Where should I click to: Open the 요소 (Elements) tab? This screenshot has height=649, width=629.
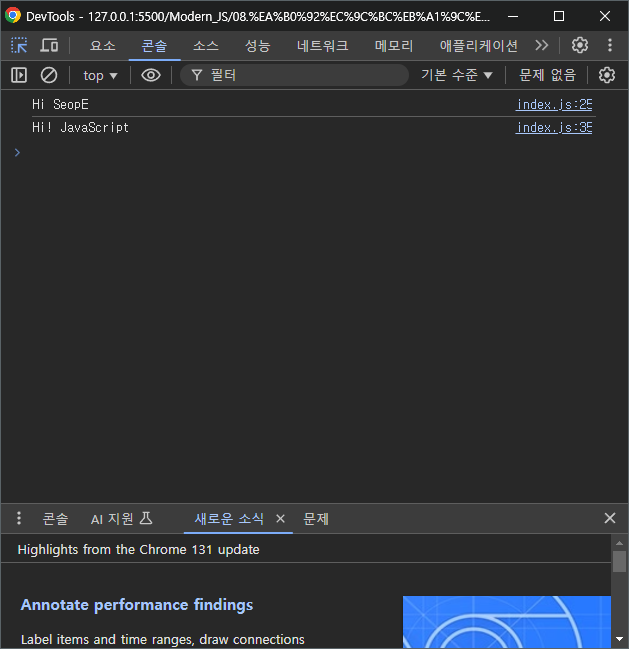pos(103,46)
